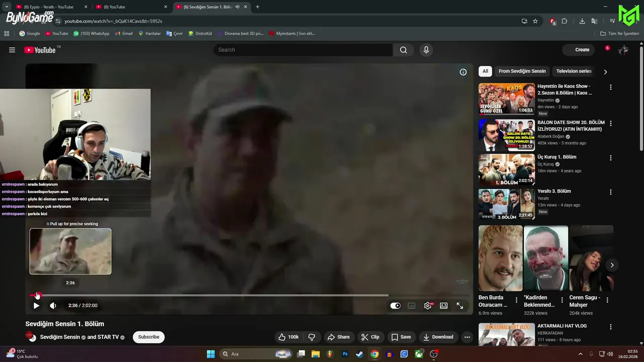Open more actions menu below video
The height and width of the screenshot is (362, 644).
(x=467, y=337)
